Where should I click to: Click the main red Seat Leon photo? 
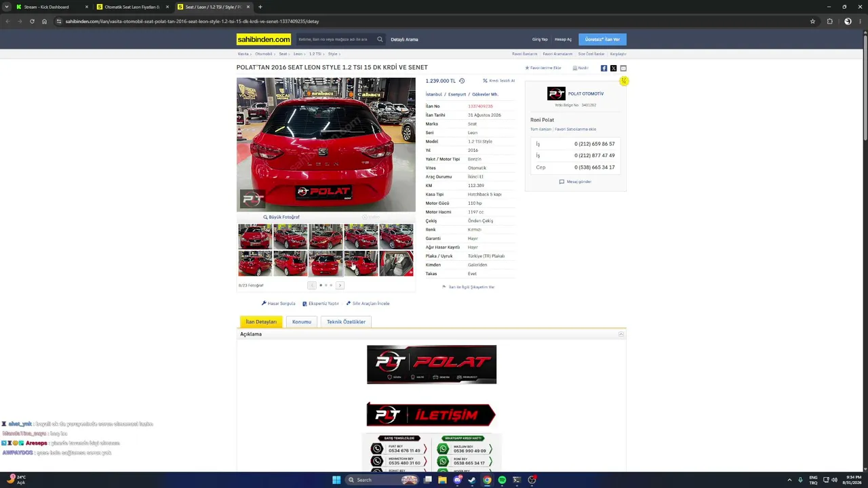326,144
